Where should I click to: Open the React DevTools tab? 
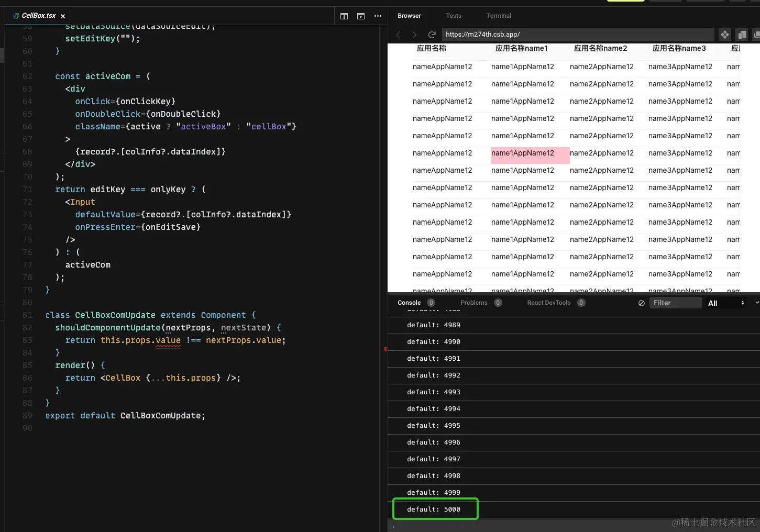coord(549,303)
